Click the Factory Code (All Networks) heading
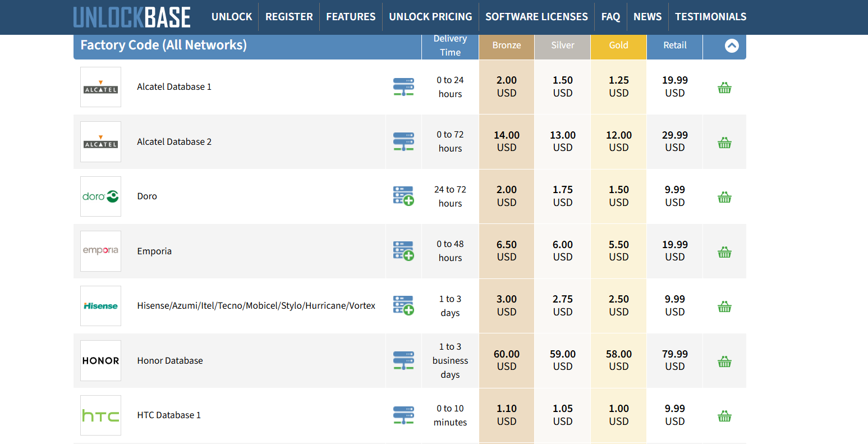 (163, 45)
